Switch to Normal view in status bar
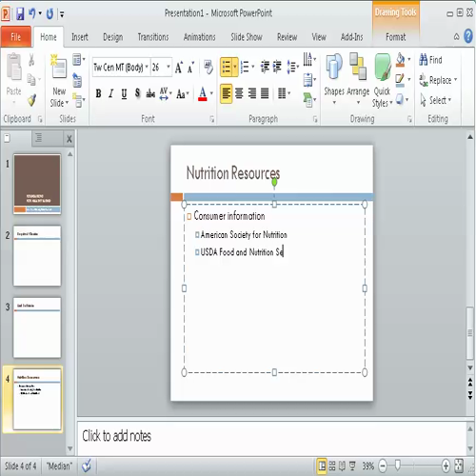Screen dimensions: 476x476 click(322, 466)
